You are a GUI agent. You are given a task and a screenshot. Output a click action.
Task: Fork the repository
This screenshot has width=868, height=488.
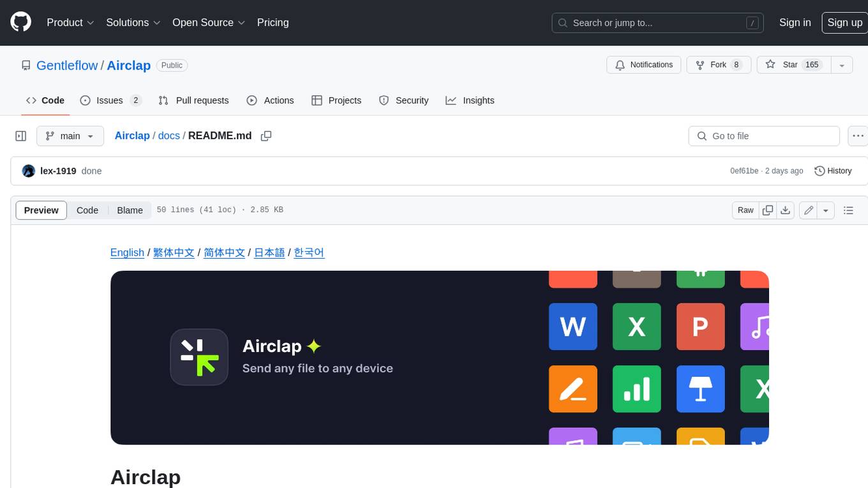[719, 65]
